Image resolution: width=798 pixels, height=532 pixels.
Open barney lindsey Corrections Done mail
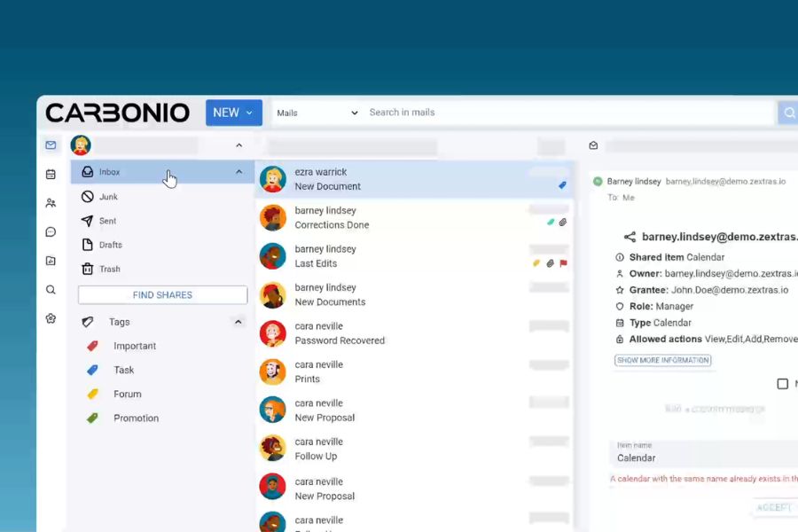[x=415, y=218]
